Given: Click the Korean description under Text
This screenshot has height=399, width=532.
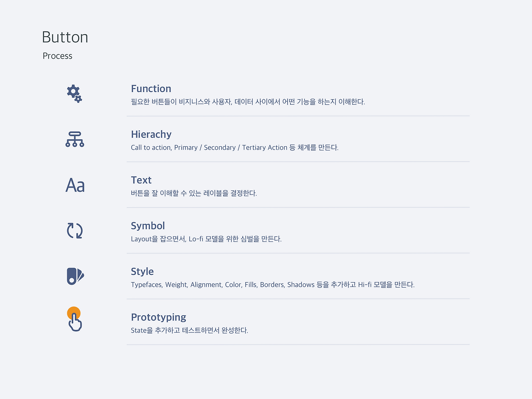Looking at the screenshot, I should [x=194, y=193].
